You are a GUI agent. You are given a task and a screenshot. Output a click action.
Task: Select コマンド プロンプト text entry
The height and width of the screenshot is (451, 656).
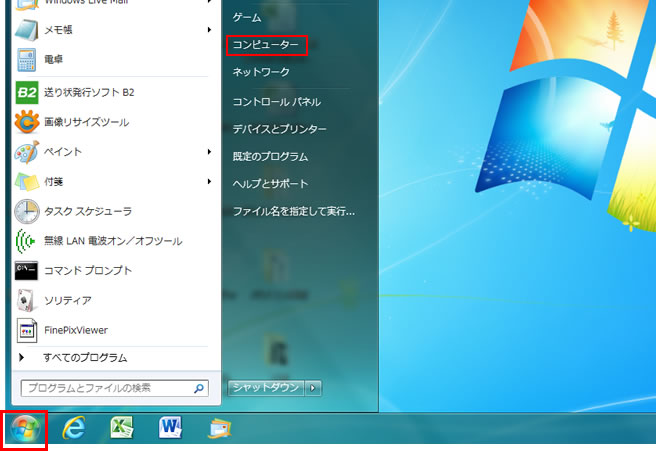point(88,271)
